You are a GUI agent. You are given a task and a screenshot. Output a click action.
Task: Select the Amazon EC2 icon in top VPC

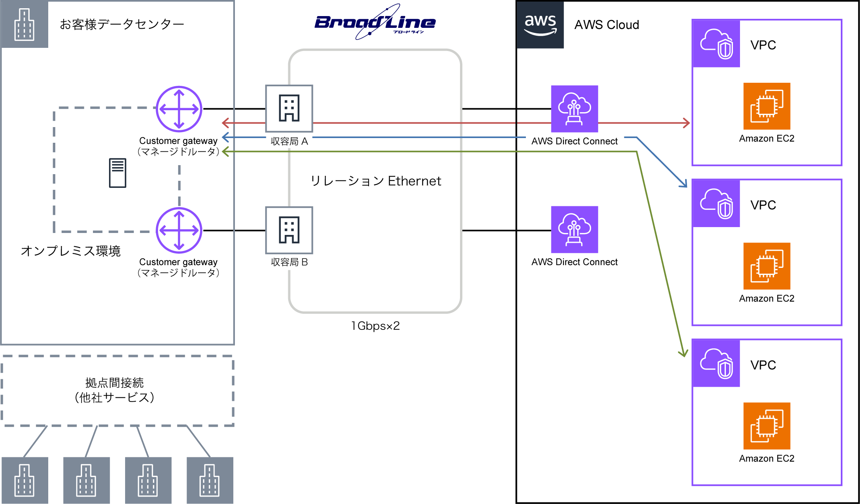tap(767, 106)
